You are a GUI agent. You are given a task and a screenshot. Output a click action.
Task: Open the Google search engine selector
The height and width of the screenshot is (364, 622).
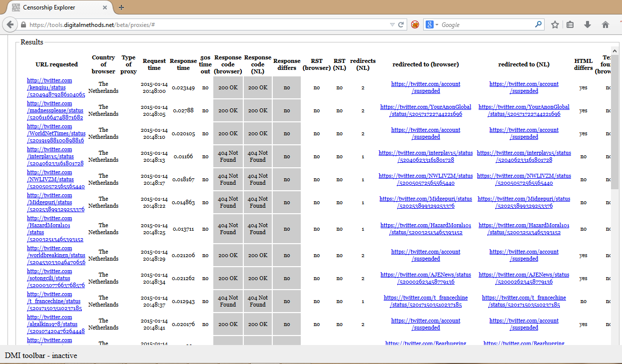click(432, 24)
